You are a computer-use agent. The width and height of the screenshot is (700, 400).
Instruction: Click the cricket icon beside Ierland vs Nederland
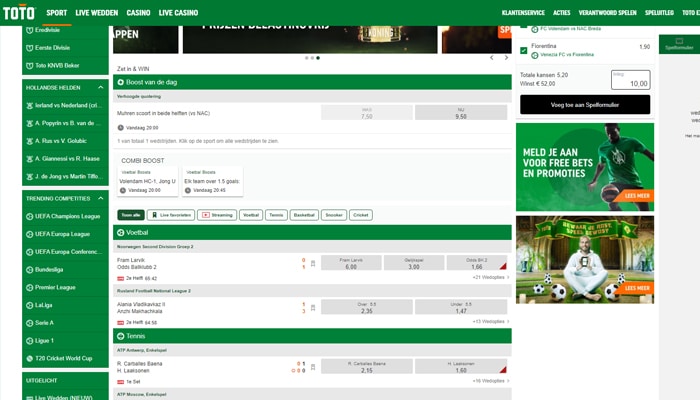pyautogui.click(x=29, y=106)
